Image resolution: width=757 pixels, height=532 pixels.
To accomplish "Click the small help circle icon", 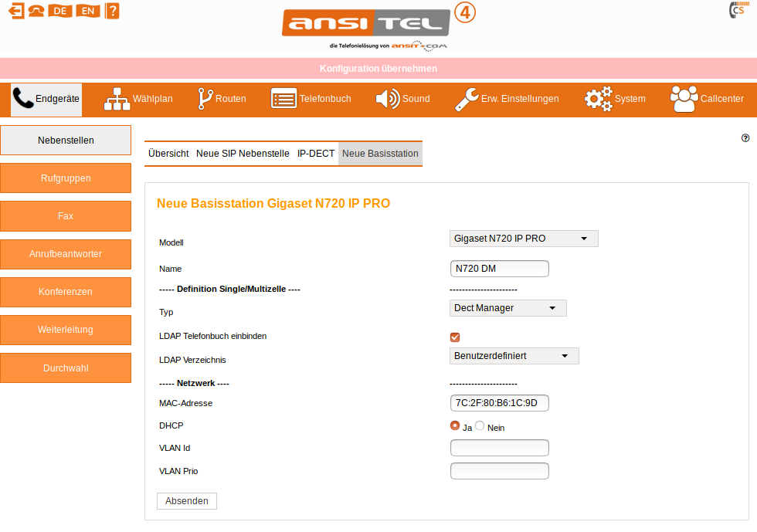I will [x=745, y=138].
